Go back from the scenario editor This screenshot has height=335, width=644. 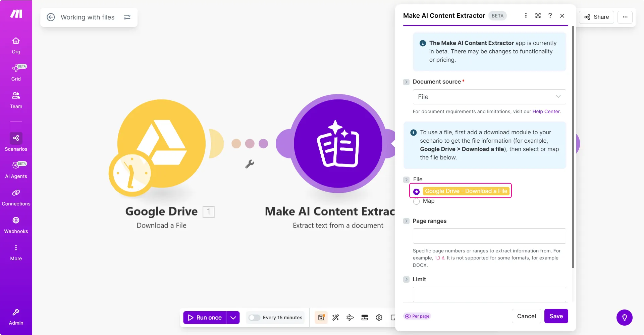pyautogui.click(x=51, y=17)
